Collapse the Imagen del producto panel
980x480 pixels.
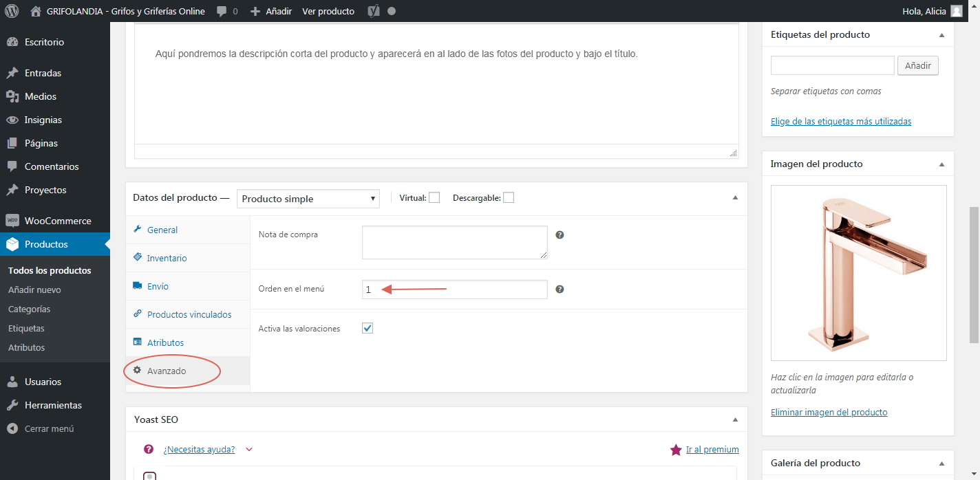tap(941, 164)
